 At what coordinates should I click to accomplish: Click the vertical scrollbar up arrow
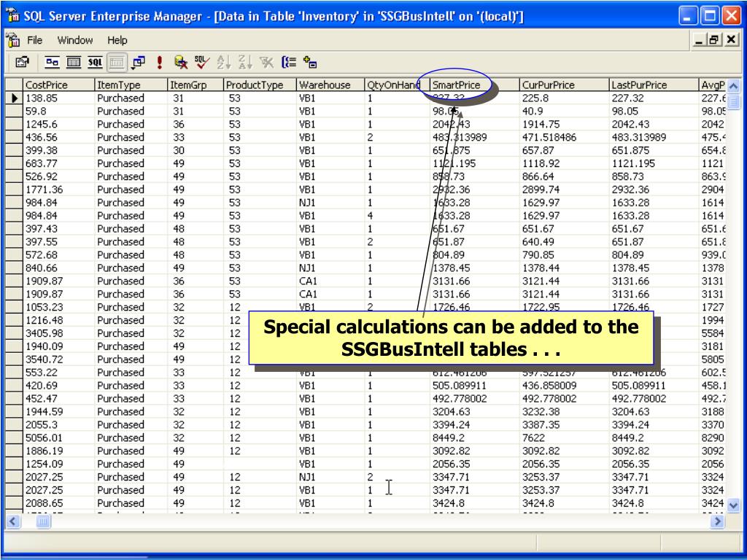733,86
